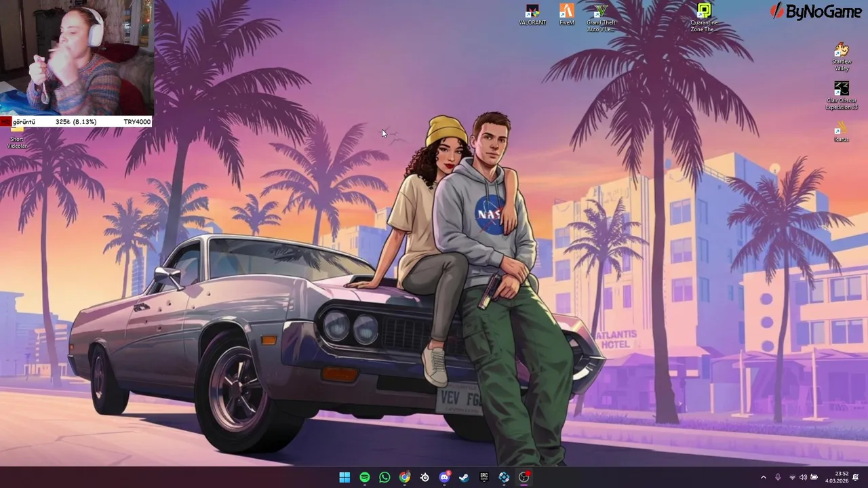Open the FiveM desktop shortcut

(567, 15)
